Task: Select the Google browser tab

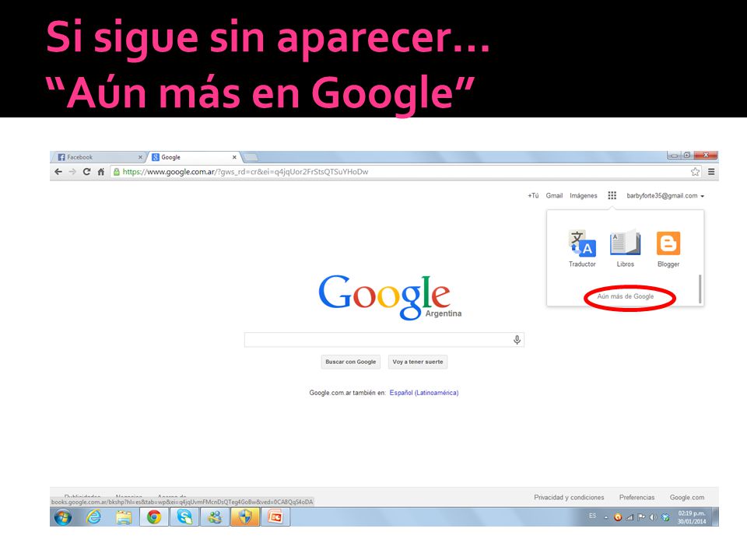Action: click(193, 157)
